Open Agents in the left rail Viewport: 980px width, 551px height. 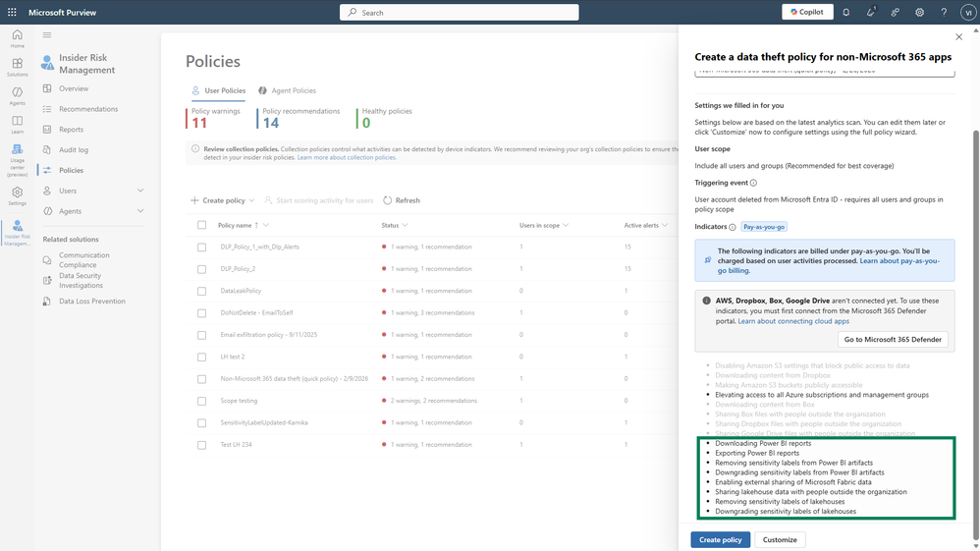click(18, 95)
